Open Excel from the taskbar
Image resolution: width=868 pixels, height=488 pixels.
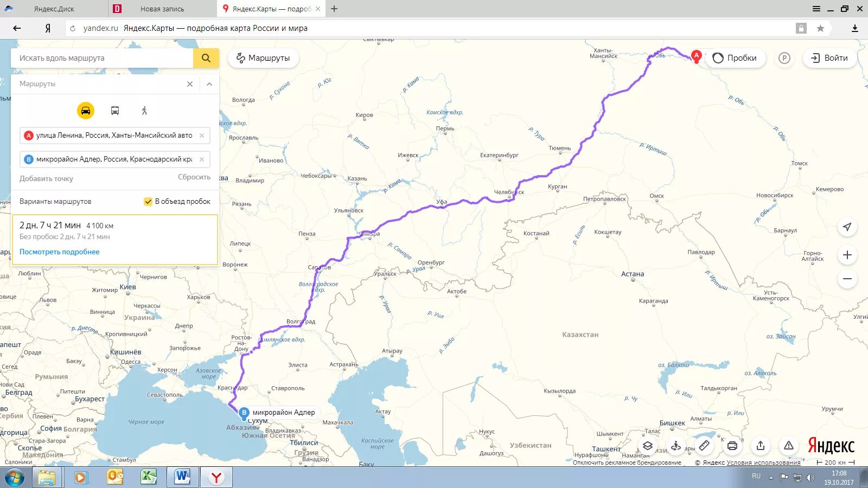149,478
